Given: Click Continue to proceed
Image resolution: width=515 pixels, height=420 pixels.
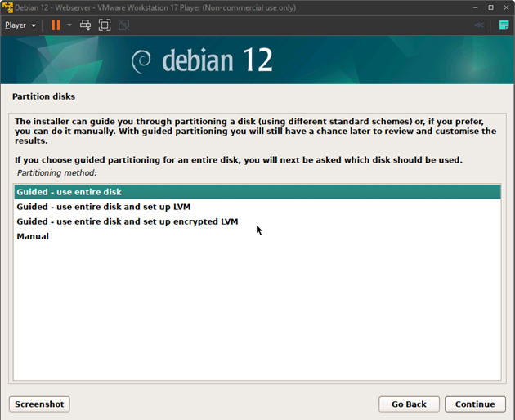Looking at the screenshot, I should 475,404.
